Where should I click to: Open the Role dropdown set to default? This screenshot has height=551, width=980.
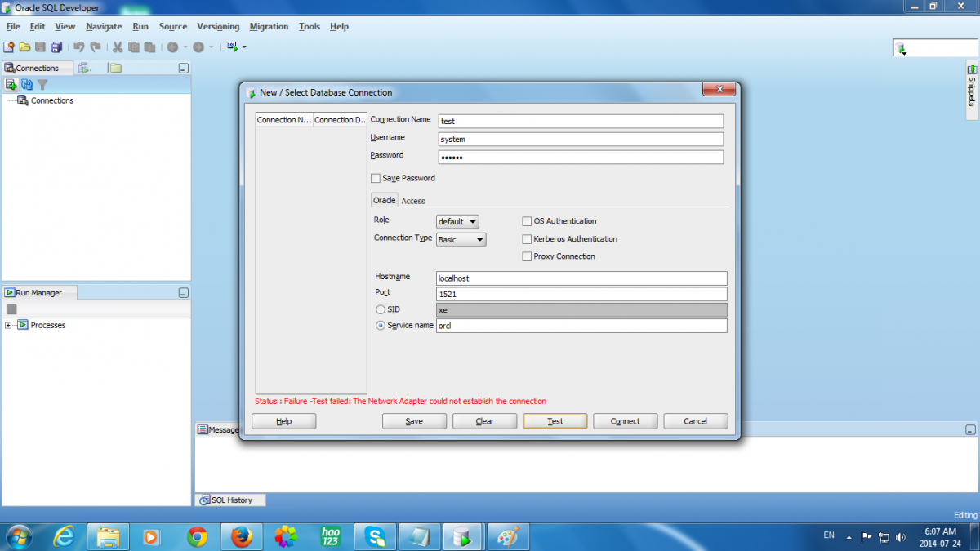(457, 221)
